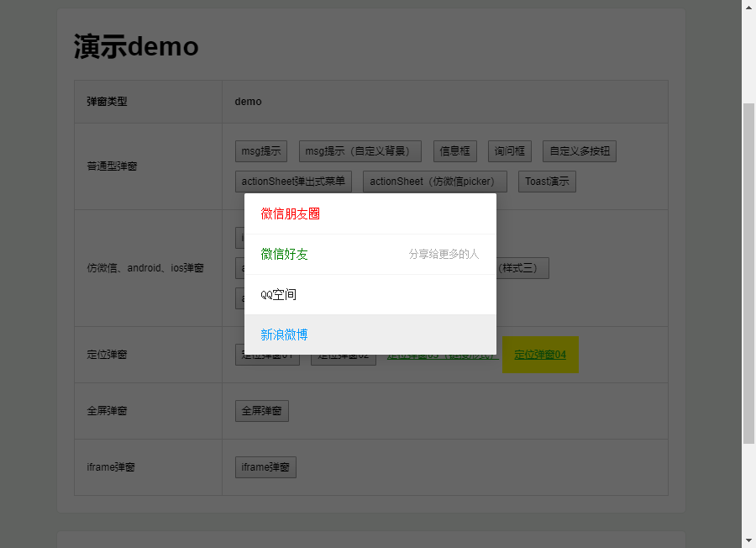This screenshot has height=548, width=756.
Task: Select 微信朋友圈 in the action sheet
Action: pyautogui.click(x=370, y=213)
